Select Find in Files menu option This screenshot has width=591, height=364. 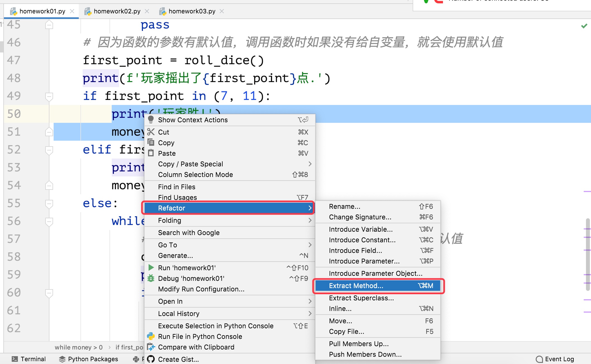click(x=177, y=186)
